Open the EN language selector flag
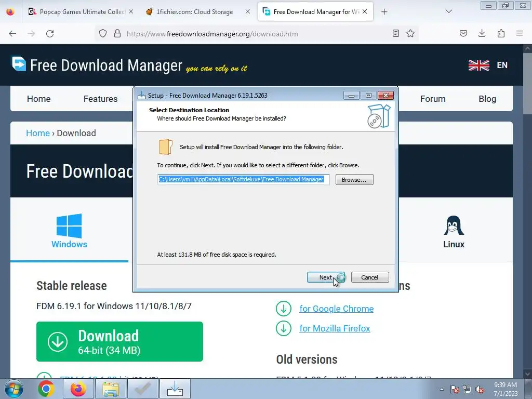 (478, 65)
